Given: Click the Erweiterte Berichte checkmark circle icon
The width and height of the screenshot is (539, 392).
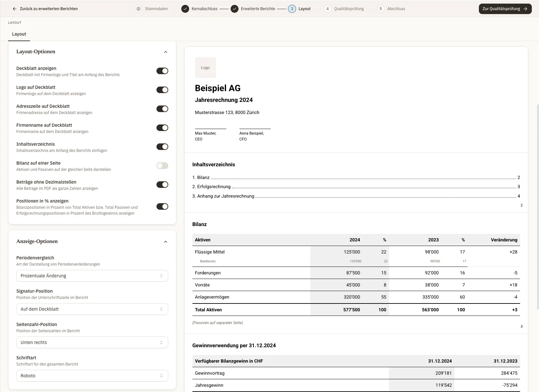Looking at the screenshot, I should coord(235,9).
